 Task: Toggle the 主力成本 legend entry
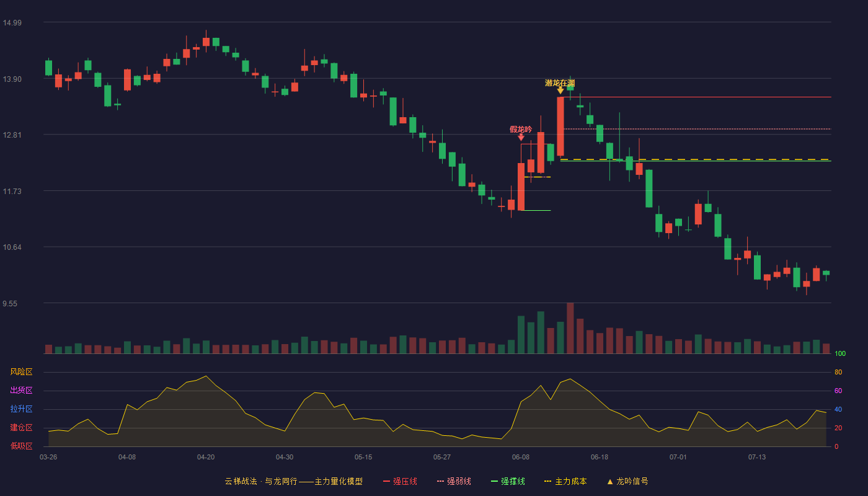click(x=565, y=481)
